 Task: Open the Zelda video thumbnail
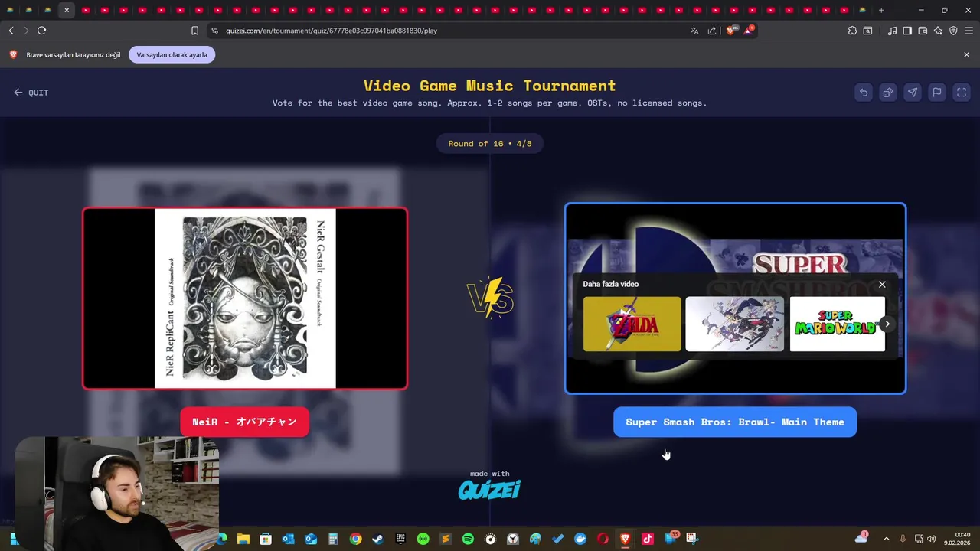pyautogui.click(x=632, y=324)
